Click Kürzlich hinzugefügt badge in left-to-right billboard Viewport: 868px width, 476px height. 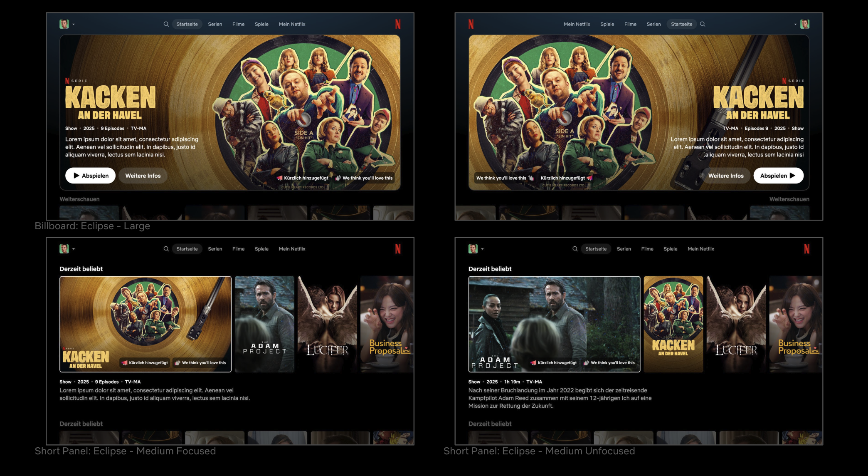pyautogui.click(x=303, y=178)
